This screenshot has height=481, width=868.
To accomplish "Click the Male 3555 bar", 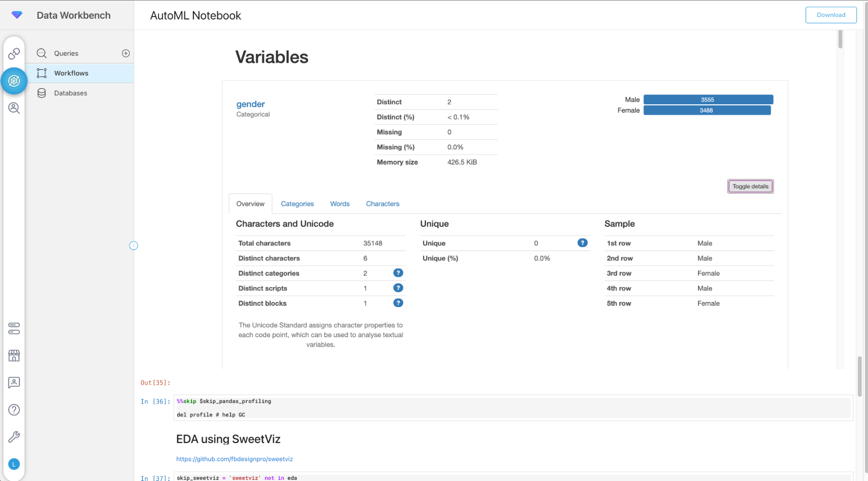I will pos(708,100).
